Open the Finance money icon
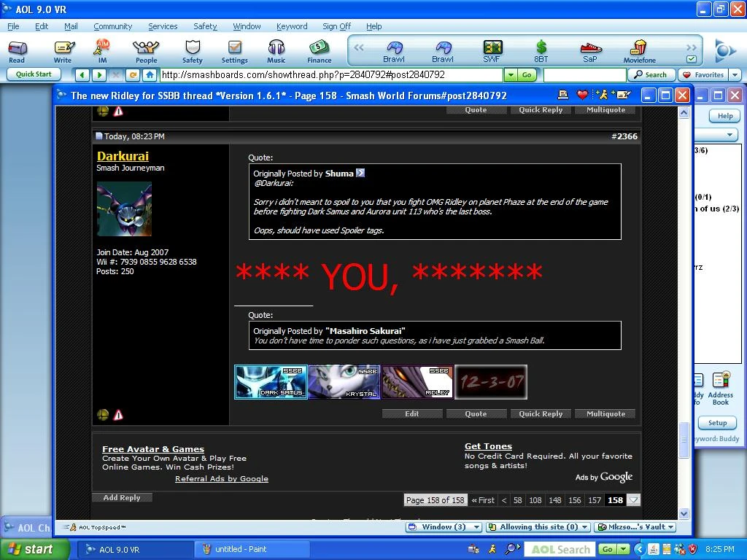Image resolution: width=747 pixels, height=560 pixels. 320,52
